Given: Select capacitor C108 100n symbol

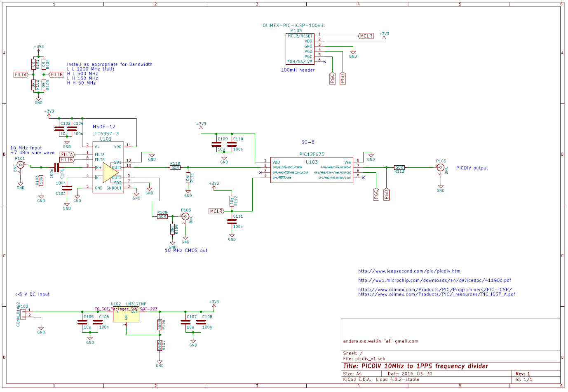Looking at the screenshot, I should click(201, 322).
